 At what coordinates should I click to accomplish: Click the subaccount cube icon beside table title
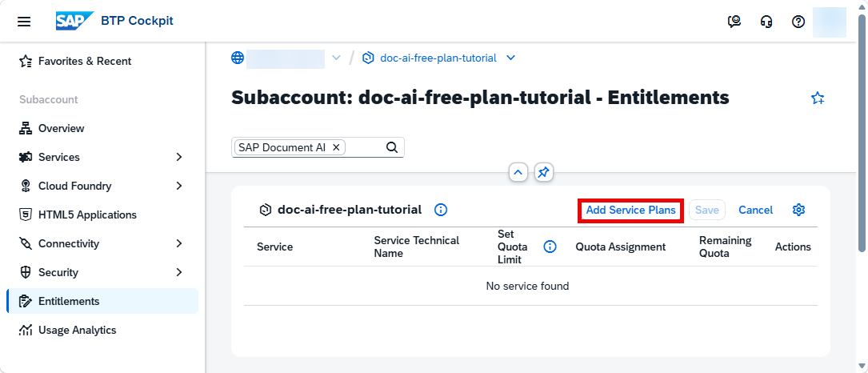click(x=266, y=210)
